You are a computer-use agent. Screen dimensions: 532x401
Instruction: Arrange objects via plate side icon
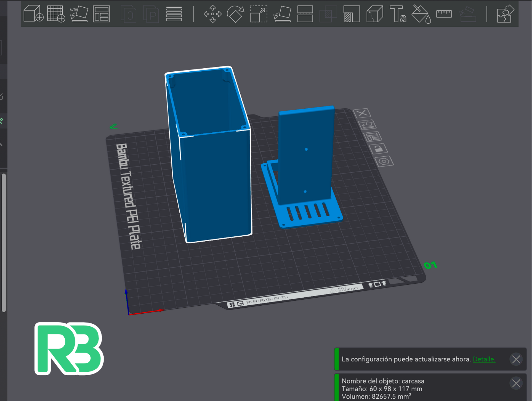coord(373,136)
